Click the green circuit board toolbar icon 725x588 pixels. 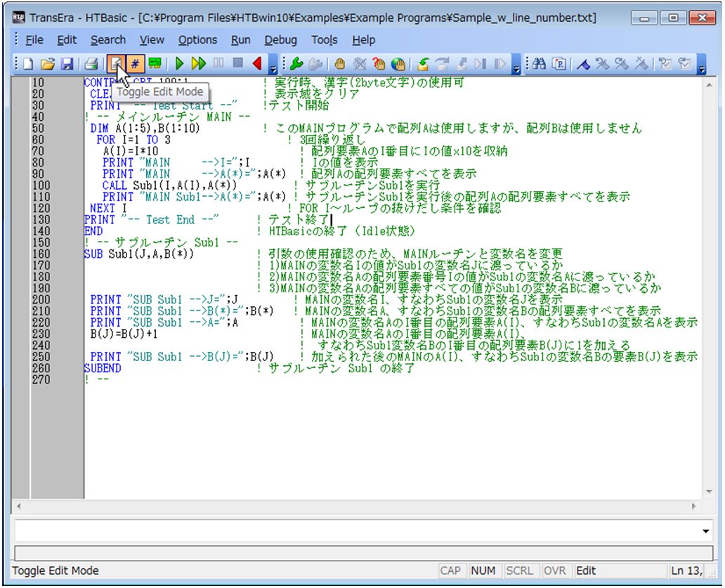pos(155,63)
